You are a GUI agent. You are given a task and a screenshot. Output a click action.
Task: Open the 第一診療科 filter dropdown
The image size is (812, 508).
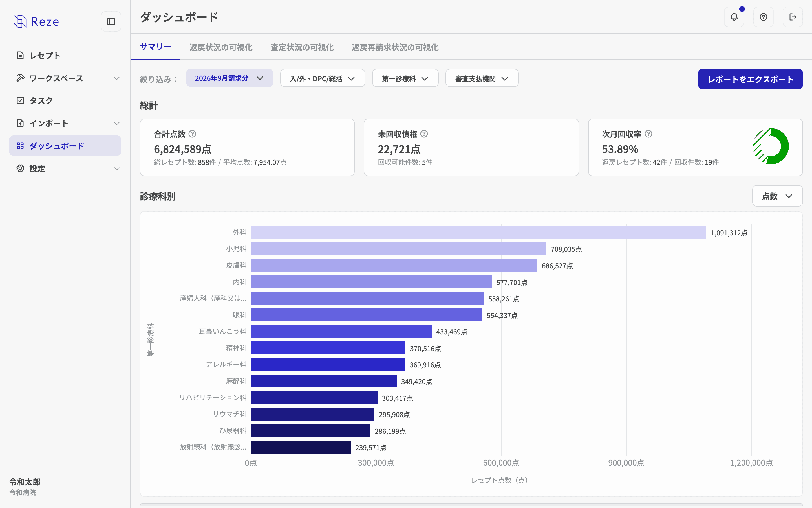click(405, 78)
